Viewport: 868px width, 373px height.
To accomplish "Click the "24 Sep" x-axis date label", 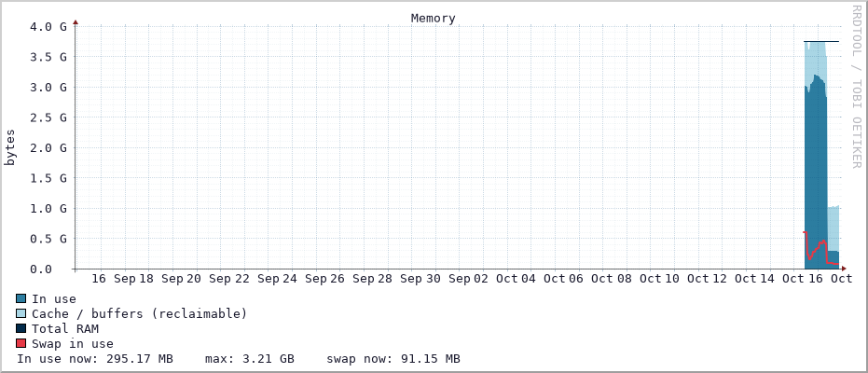I will [305, 279].
